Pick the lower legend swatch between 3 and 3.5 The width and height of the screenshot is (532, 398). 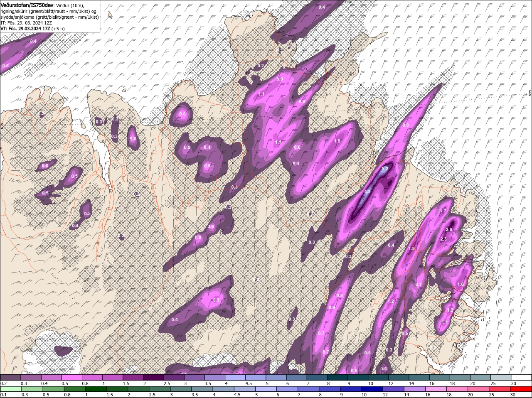(182, 389)
